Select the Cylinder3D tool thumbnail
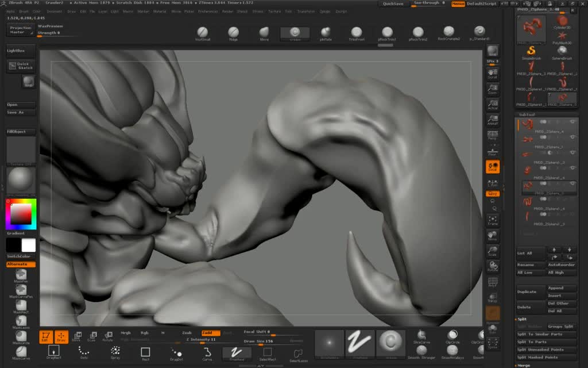588x368 pixels. 562,22
